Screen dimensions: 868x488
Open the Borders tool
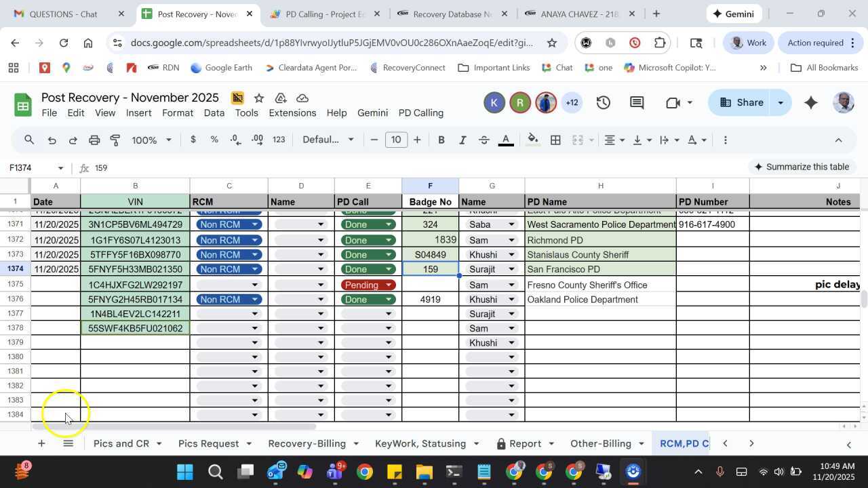(555, 140)
